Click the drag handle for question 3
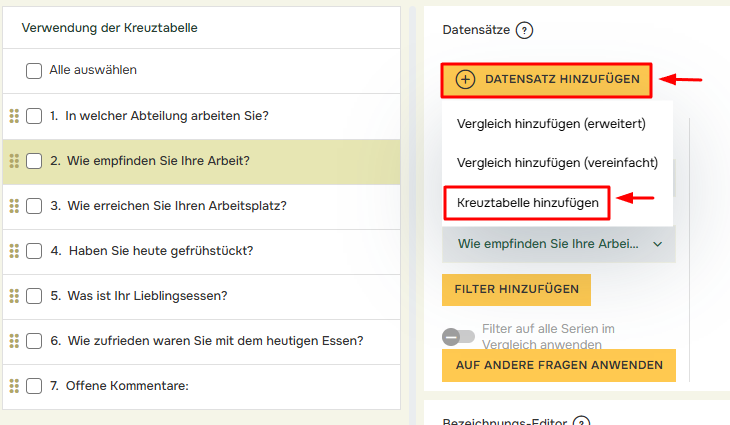The image size is (730, 425). point(14,206)
